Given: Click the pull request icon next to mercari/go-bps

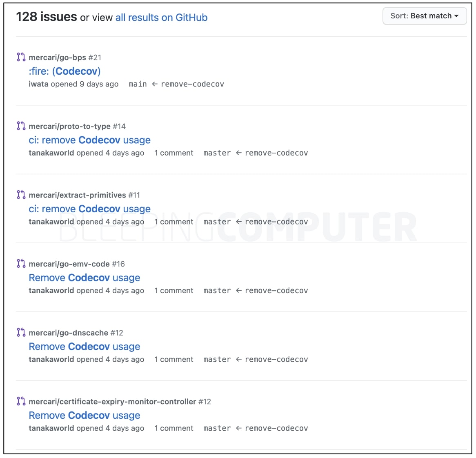Looking at the screenshot, I should point(21,57).
